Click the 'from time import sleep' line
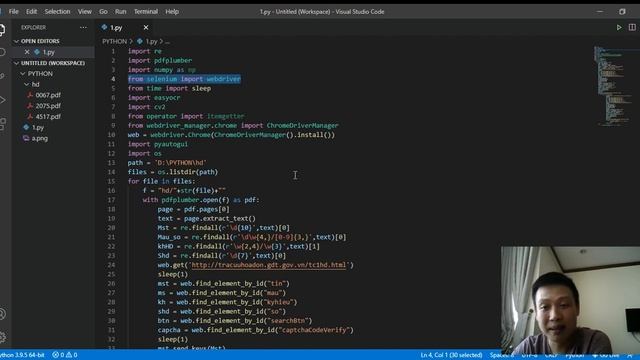640x360 pixels. point(169,88)
